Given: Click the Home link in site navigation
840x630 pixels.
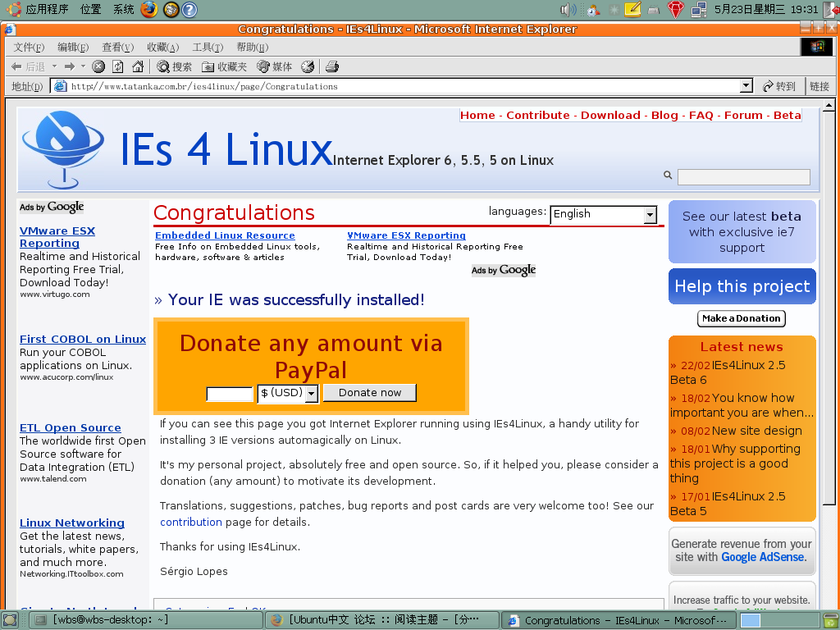Looking at the screenshot, I should tap(478, 115).
